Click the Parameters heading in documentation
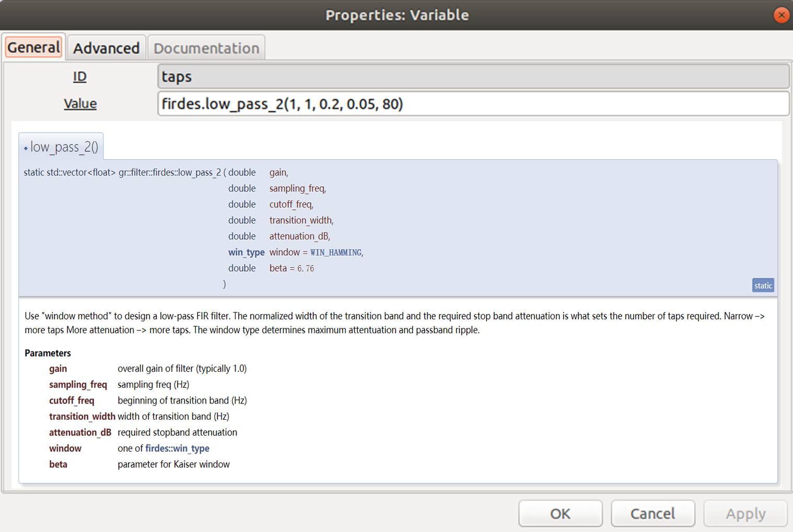This screenshot has height=532, width=793. pos(48,353)
